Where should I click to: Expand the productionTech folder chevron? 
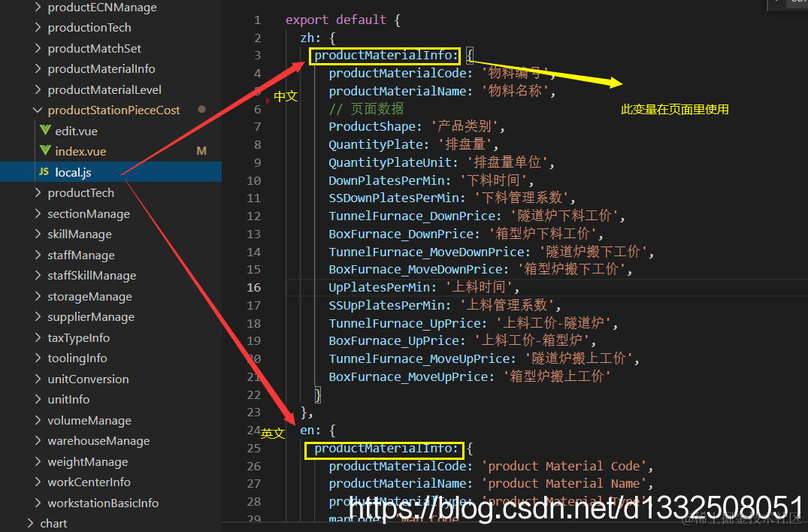(38, 27)
